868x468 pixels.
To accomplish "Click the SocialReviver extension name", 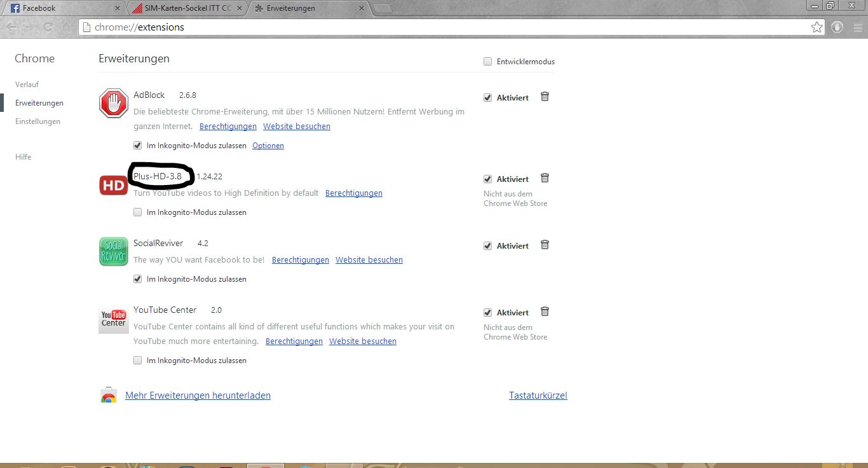I will (158, 243).
